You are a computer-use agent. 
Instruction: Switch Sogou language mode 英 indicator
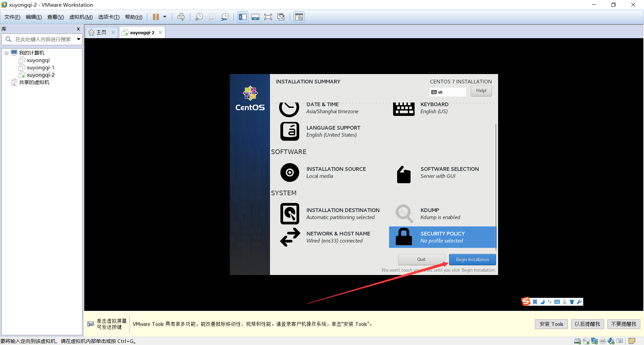(x=535, y=302)
